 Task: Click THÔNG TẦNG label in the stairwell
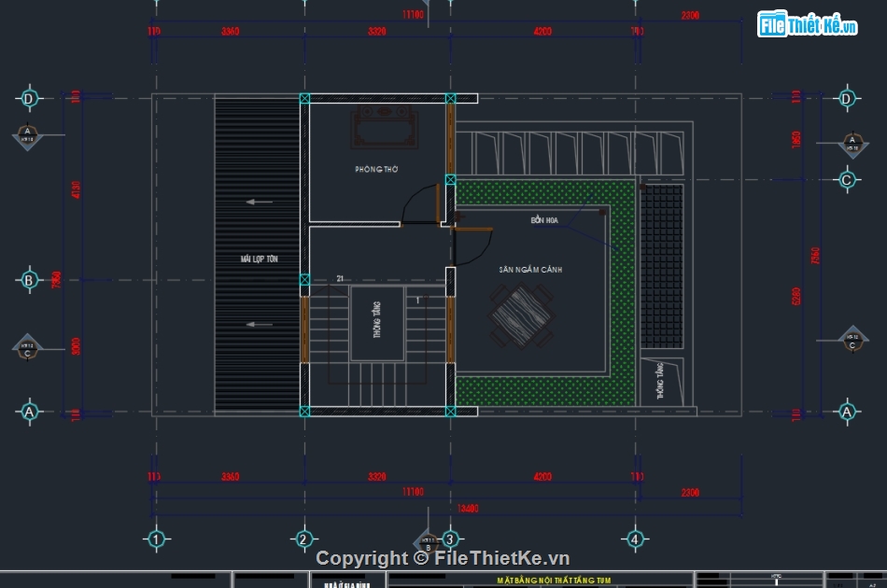click(x=377, y=320)
